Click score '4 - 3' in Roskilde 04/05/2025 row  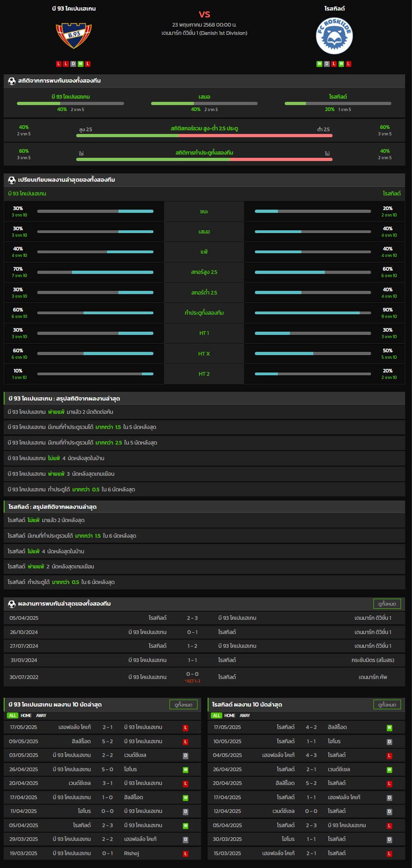coord(311,755)
